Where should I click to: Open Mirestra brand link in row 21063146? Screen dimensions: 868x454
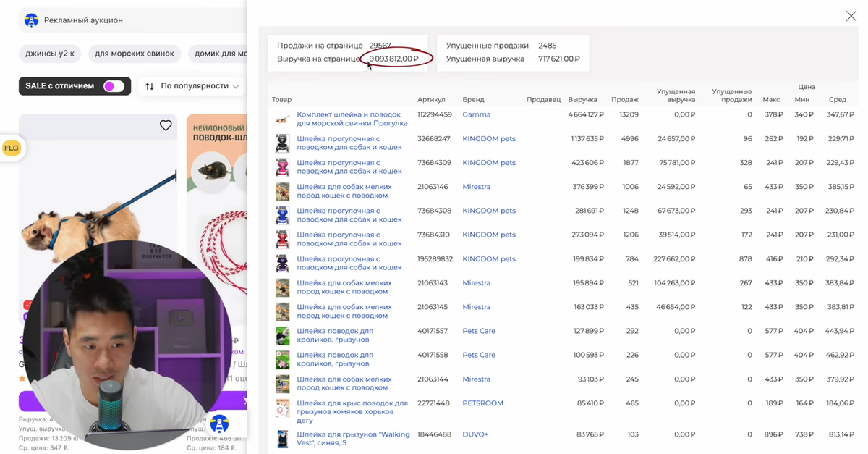pyautogui.click(x=477, y=186)
